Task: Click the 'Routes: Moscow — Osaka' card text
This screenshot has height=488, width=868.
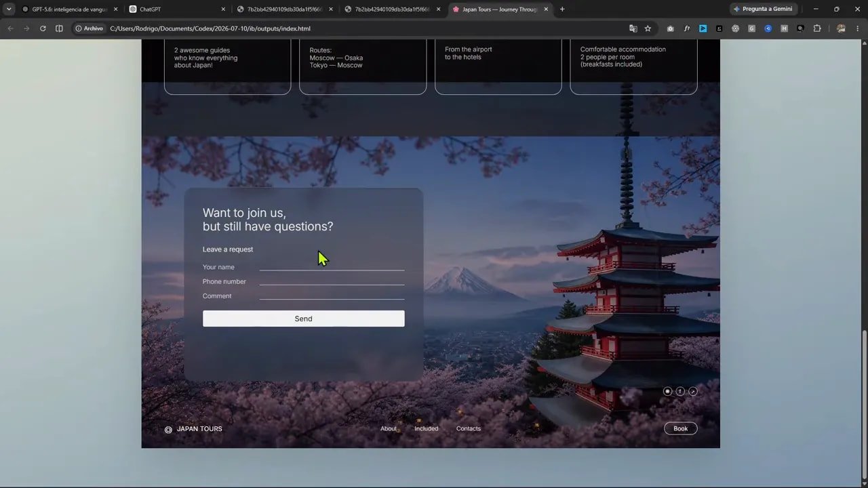Action: coord(336,58)
